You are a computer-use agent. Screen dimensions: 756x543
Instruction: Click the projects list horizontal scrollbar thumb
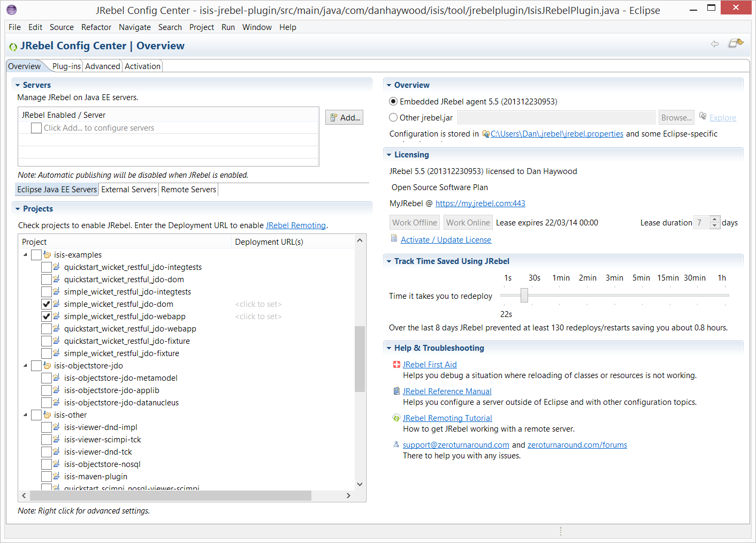pos(171,496)
